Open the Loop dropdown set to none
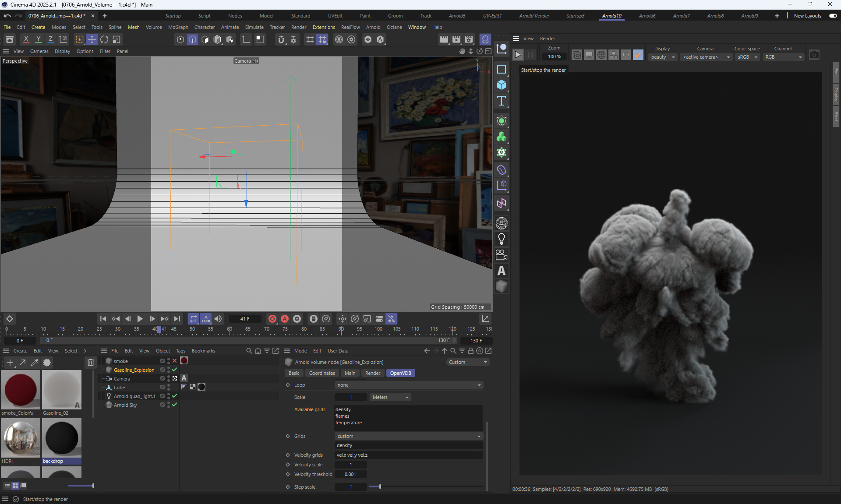The height and width of the screenshot is (504, 841). (x=409, y=385)
